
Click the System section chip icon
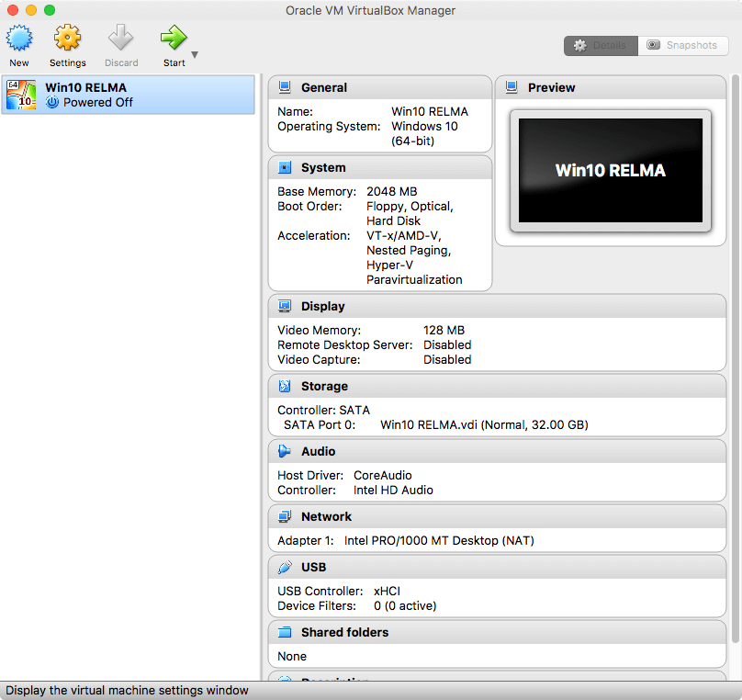coord(285,167)
